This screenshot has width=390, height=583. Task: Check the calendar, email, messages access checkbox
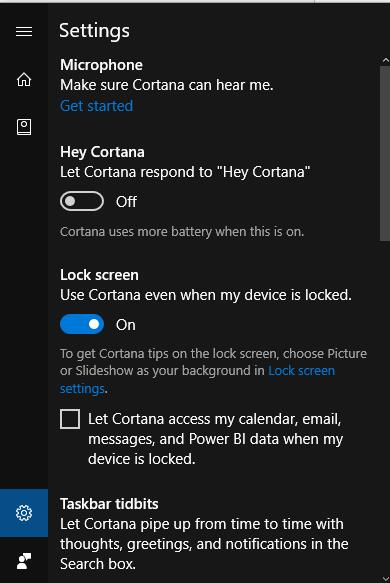70,419
